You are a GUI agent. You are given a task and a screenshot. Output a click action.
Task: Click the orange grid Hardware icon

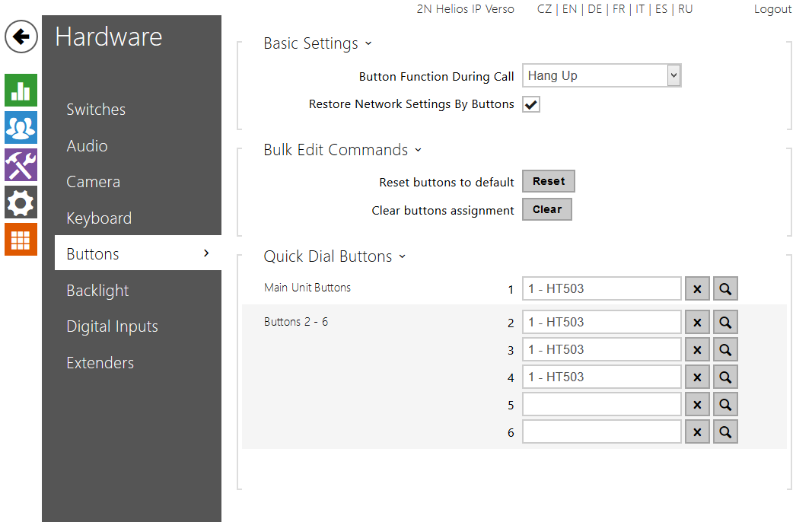[21, 239]
